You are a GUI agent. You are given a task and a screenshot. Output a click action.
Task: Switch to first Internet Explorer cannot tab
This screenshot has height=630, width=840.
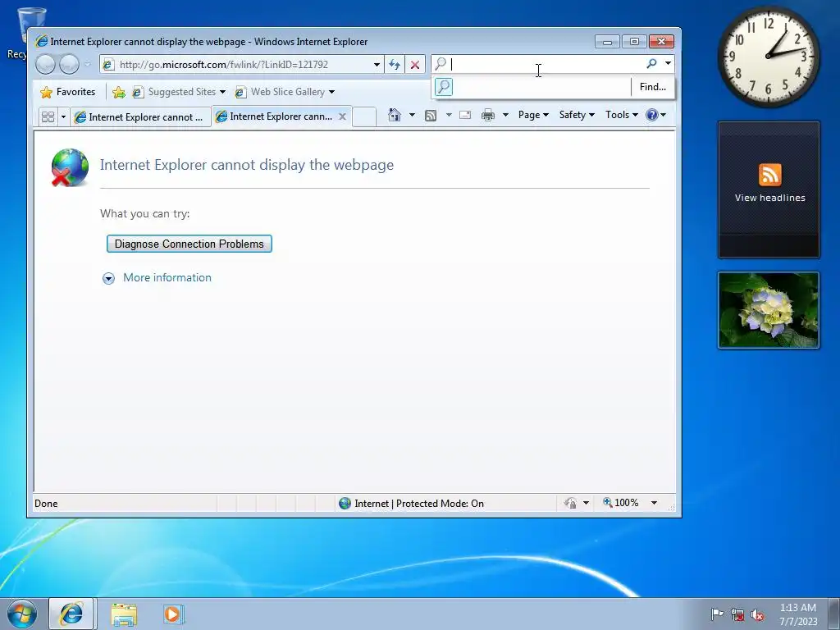click(140, 116)
